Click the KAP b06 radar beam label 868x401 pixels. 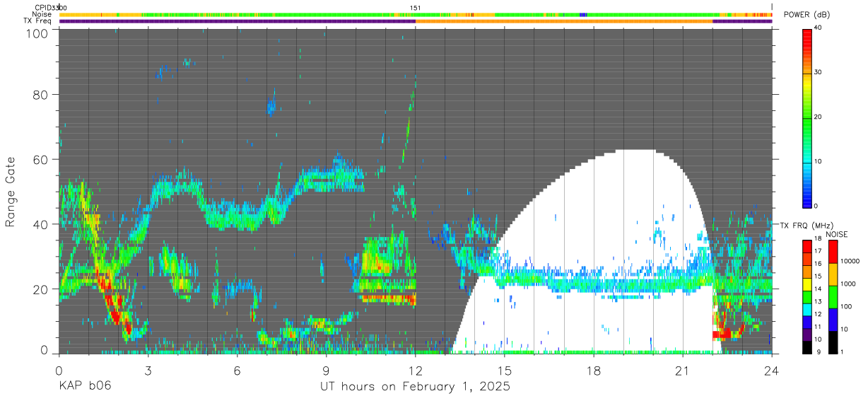[x=85, y=387]
